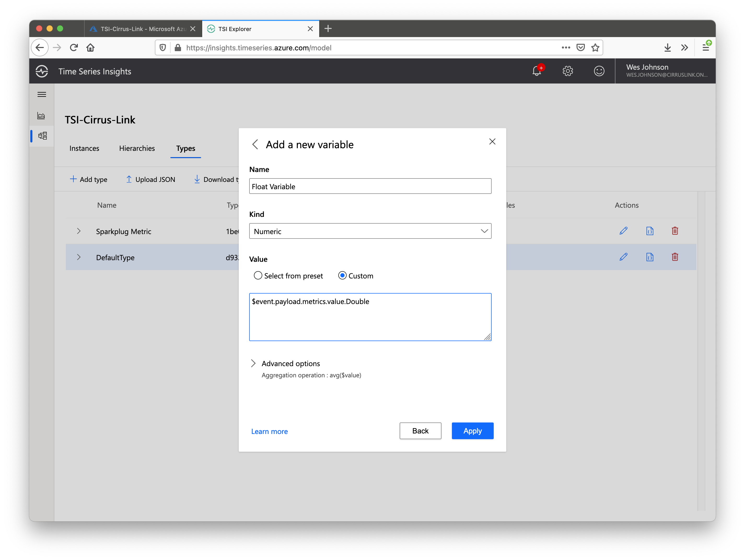Switch to the Hierarchies tab
745x560 pixels.
click(137, 148)
